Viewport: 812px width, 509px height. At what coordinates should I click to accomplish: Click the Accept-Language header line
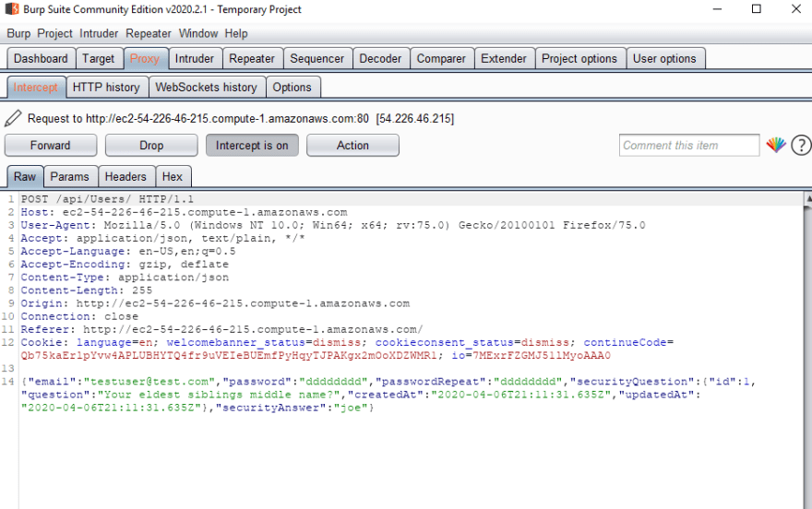[x=128, y=251]
